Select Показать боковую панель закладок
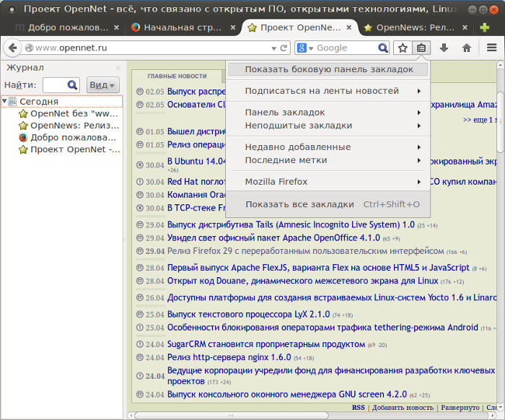Viewport: 505px width, 420px height. click(x=328, y=69)
